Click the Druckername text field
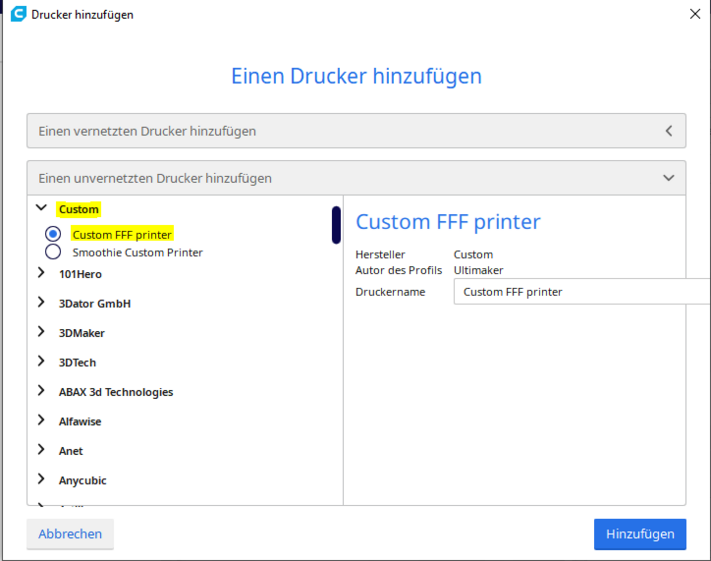Viewport: 711px width, 561px height. tap(580, 292)
